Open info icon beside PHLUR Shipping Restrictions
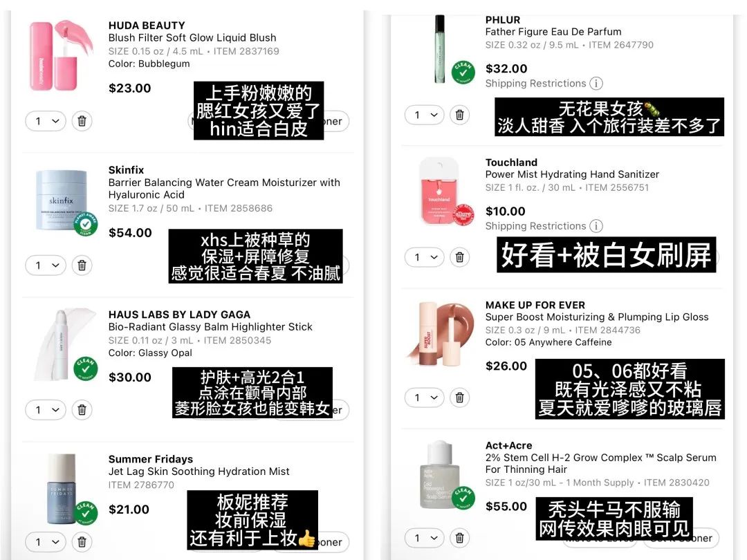This screenshot has height=560, width=747. pyautogui.click(x=596, y=84)
